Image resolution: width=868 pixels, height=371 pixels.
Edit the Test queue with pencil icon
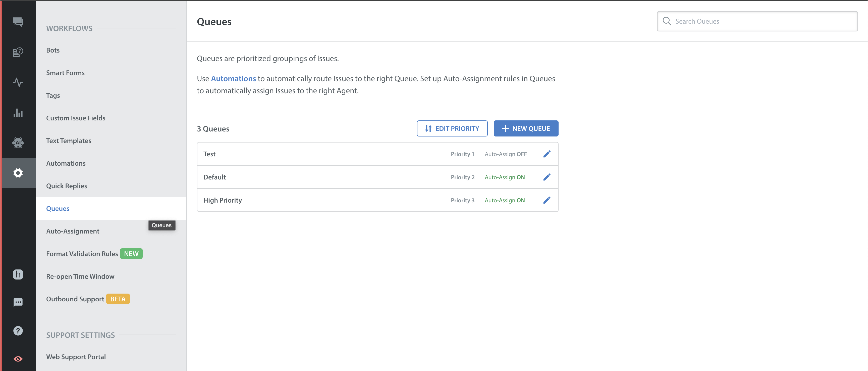click(547, 154)
